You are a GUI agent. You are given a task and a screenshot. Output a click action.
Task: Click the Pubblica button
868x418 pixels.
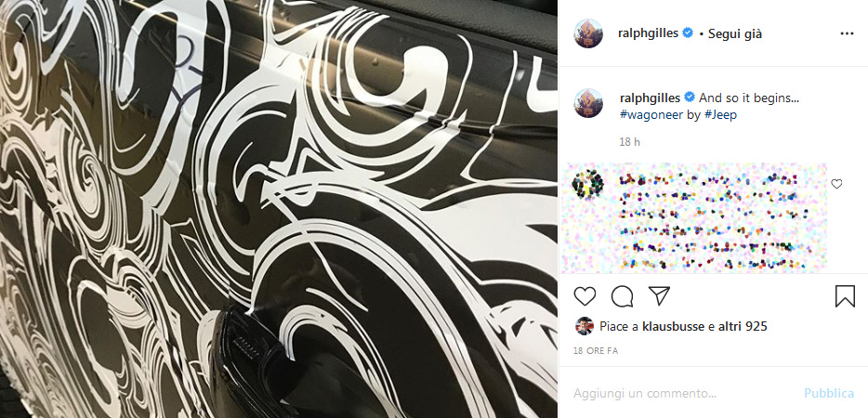[x=829, y=394]
